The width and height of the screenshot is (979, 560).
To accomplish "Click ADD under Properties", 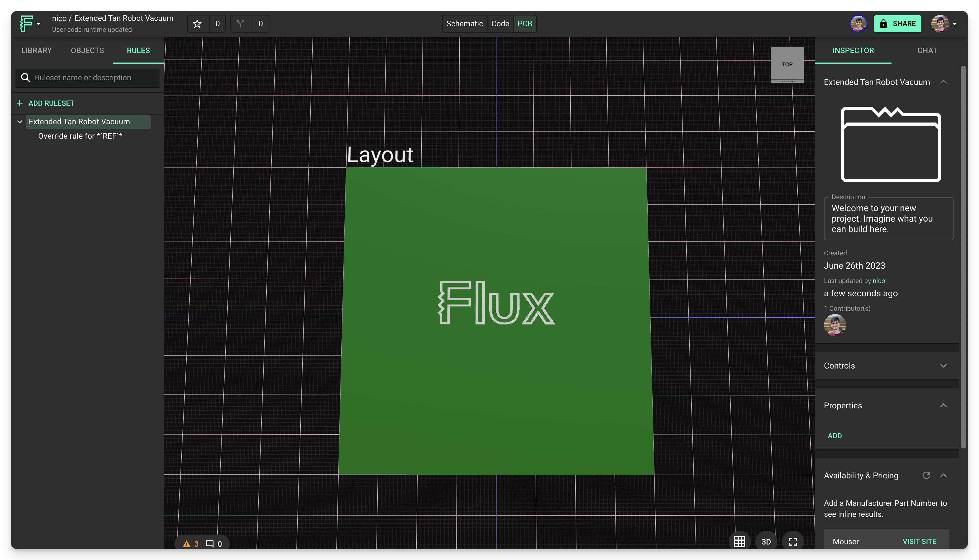I will (x=835, y=435).
